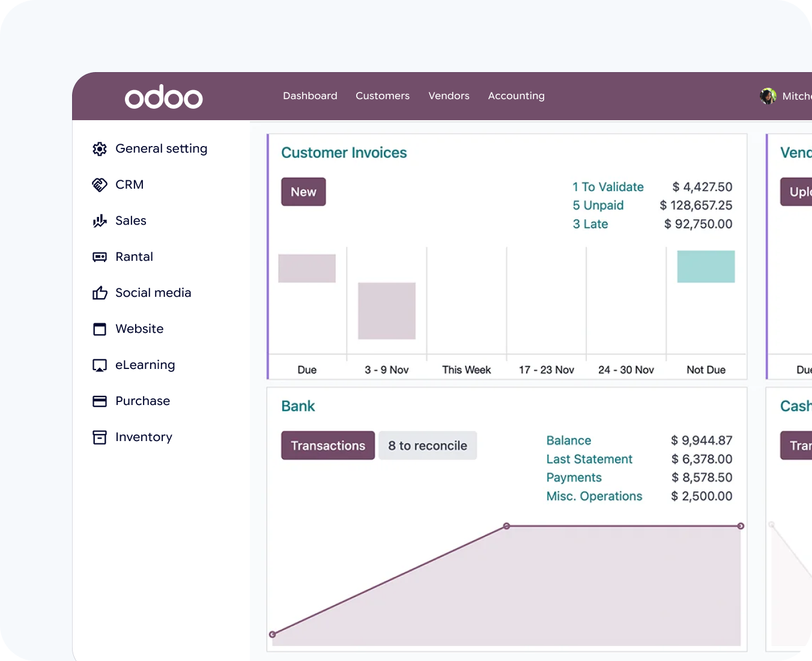Click the $ 9,944.87 balance value
This screenshot has width=812, height=661.
pos(701,440)
